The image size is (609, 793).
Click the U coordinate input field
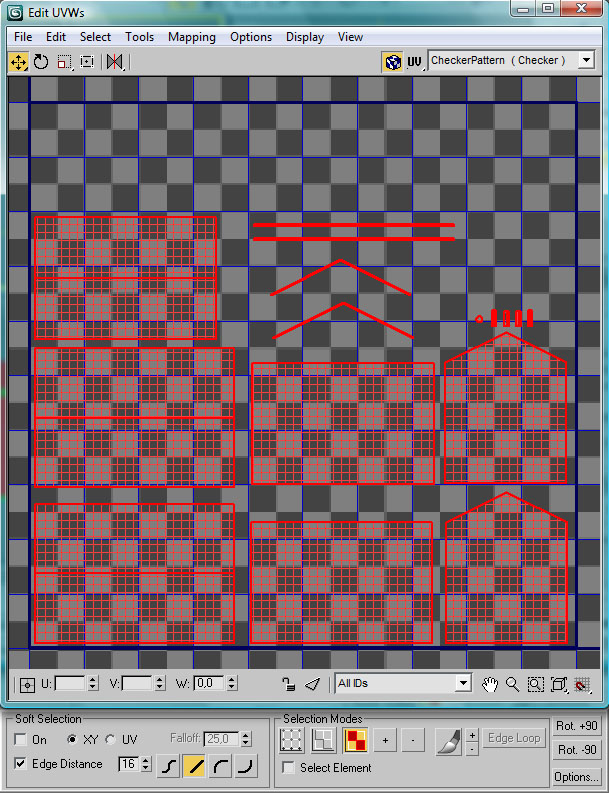[x=70, y=684]
